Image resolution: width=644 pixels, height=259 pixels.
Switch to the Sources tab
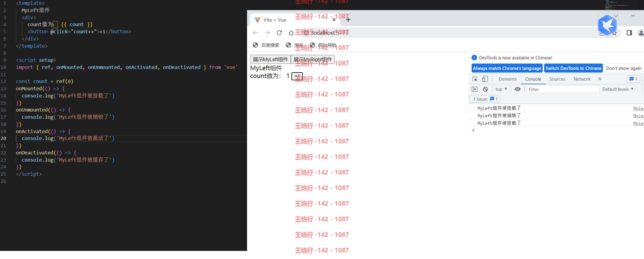[x=557, y=79]
